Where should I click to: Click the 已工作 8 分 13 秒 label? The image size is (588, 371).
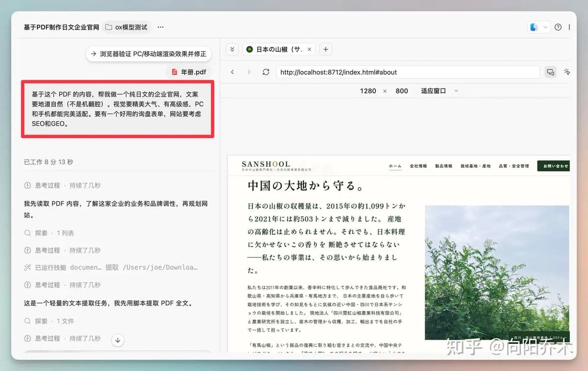pos(49,162)
